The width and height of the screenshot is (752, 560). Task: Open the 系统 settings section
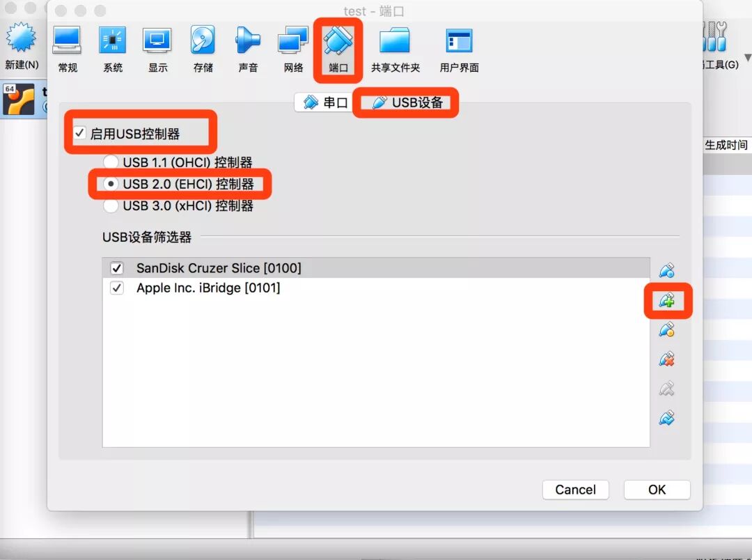tap(113, 49)
